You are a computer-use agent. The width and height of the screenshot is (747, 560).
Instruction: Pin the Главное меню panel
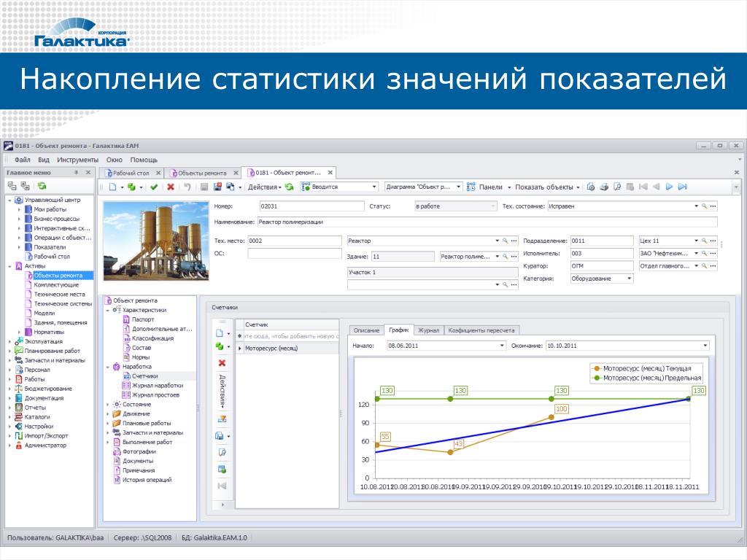[76, 172]
